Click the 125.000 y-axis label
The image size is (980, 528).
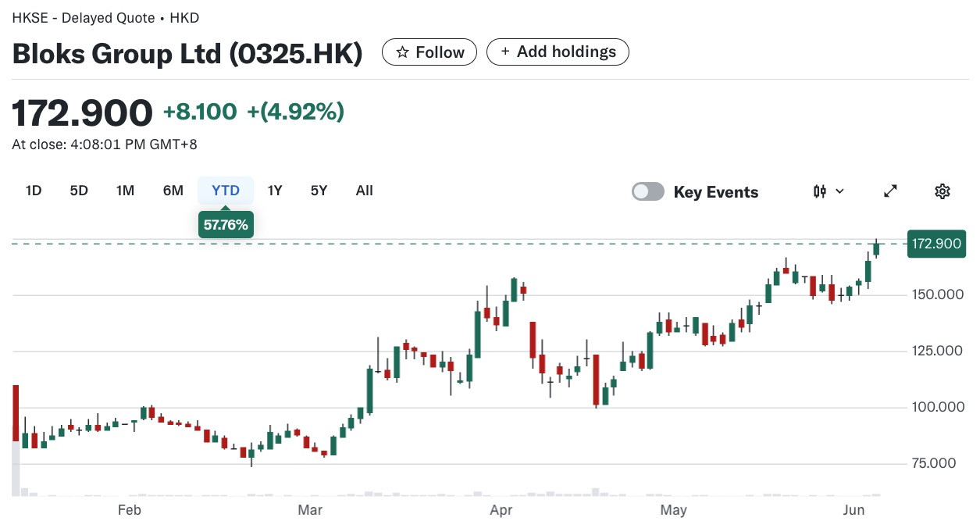[x=937, y=351]
